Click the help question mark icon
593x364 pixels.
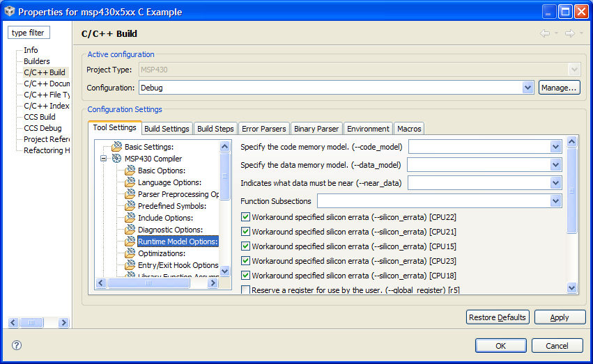[17, 345]
